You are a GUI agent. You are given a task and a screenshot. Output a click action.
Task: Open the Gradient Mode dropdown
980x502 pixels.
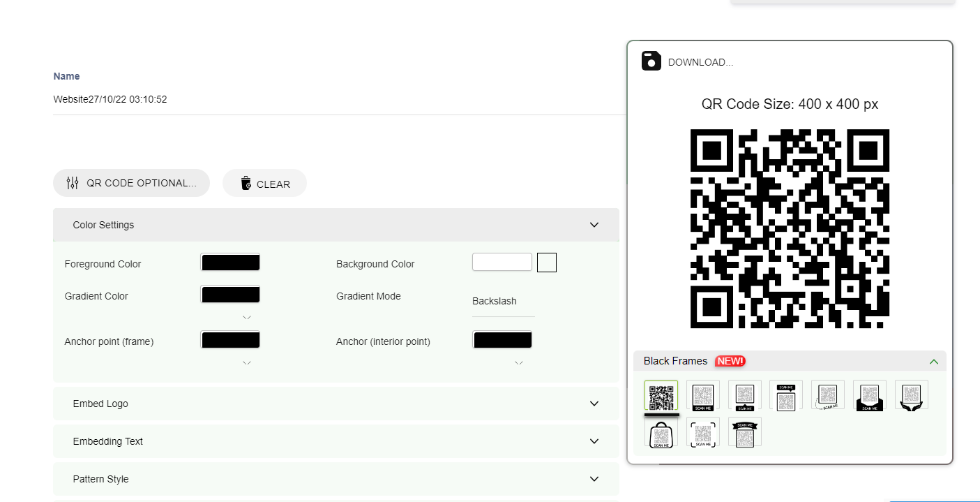pyautogui.click(x=503, y=302)
